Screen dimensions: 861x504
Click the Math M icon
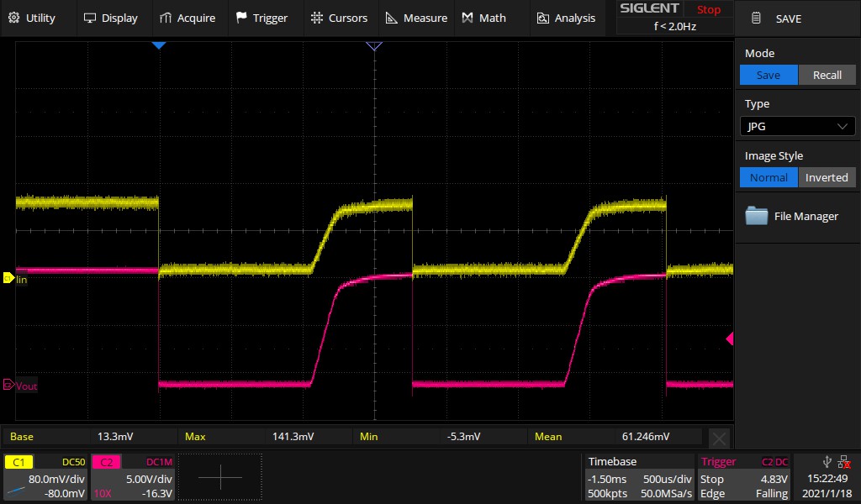[467, 18]
